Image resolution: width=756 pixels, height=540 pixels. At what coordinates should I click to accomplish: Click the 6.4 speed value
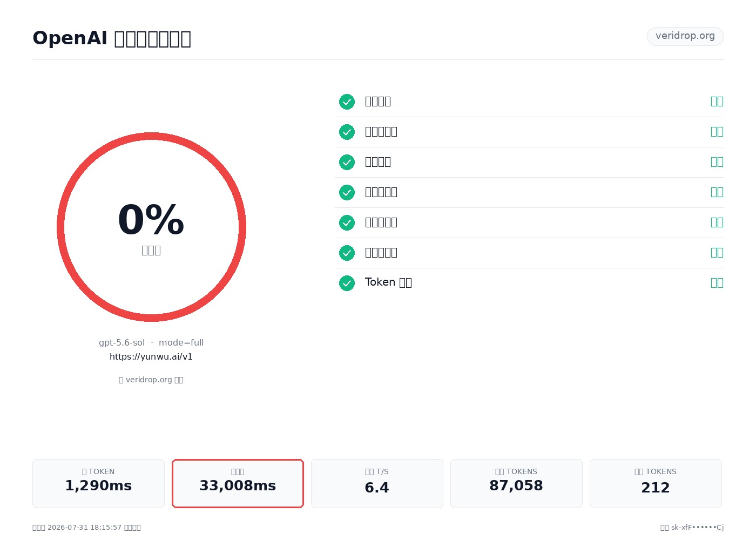pyautogui.click(x=377, y=488)
